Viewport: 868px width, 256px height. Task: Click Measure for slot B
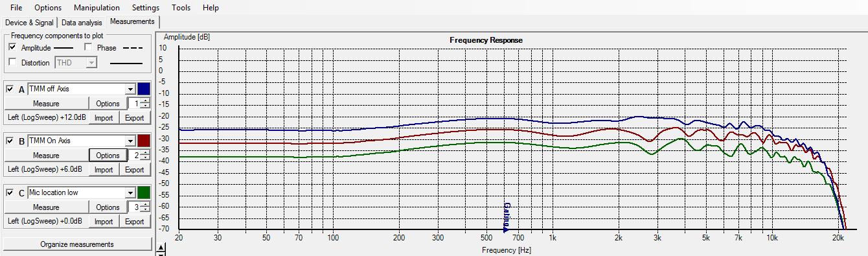46,156
